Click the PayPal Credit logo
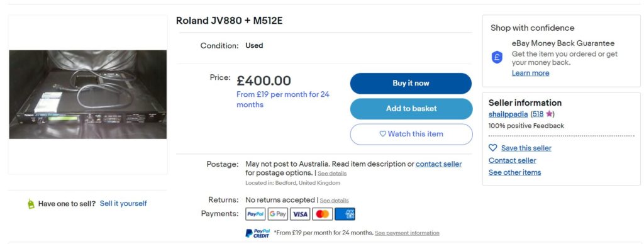 [258, 233]
